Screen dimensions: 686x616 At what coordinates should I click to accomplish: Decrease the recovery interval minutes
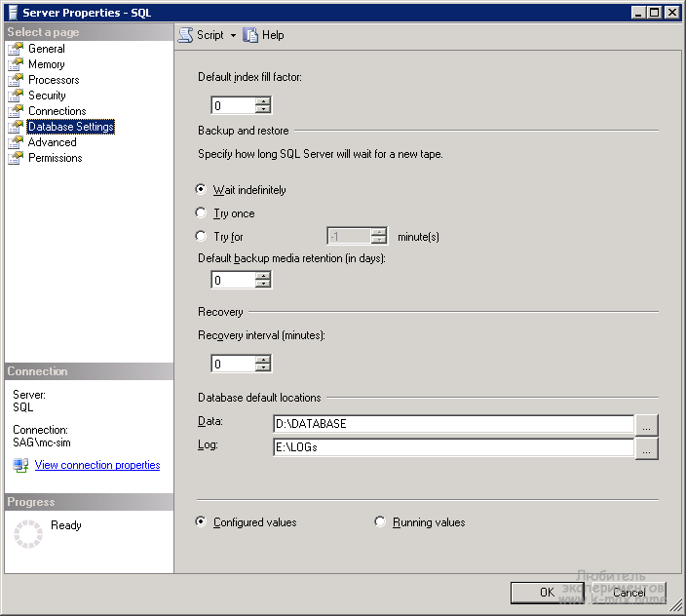(263, 367)
